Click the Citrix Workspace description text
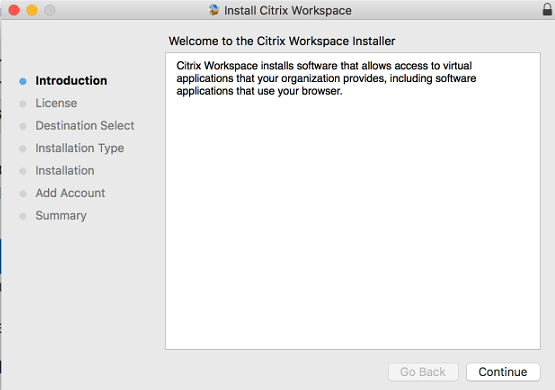555x390 pixels. click(x=326, y=78)
